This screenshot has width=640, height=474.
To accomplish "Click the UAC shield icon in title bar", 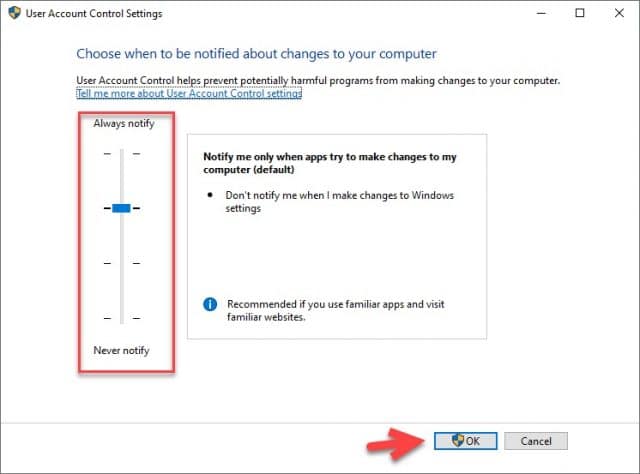I will pos(14,14).
